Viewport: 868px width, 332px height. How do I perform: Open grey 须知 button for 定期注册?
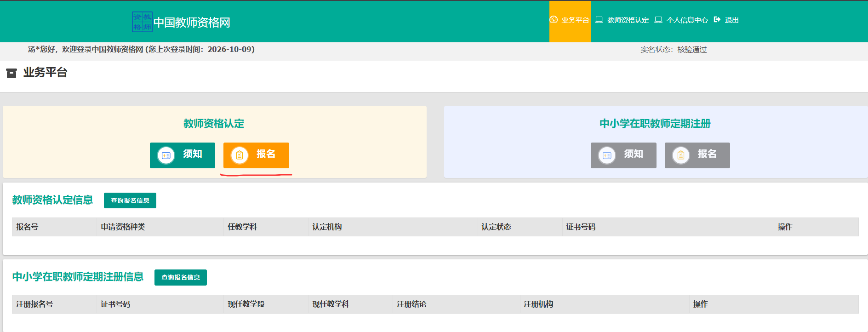(623, 155)
